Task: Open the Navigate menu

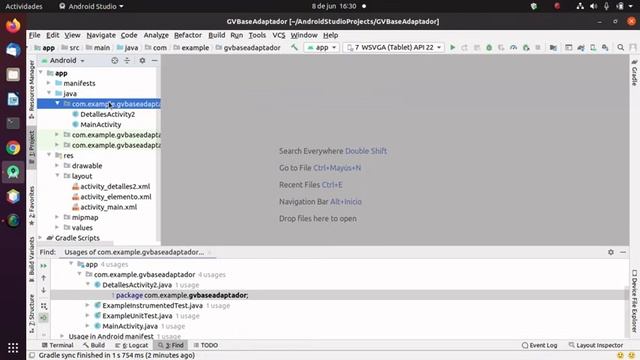Action: point(101,35)
